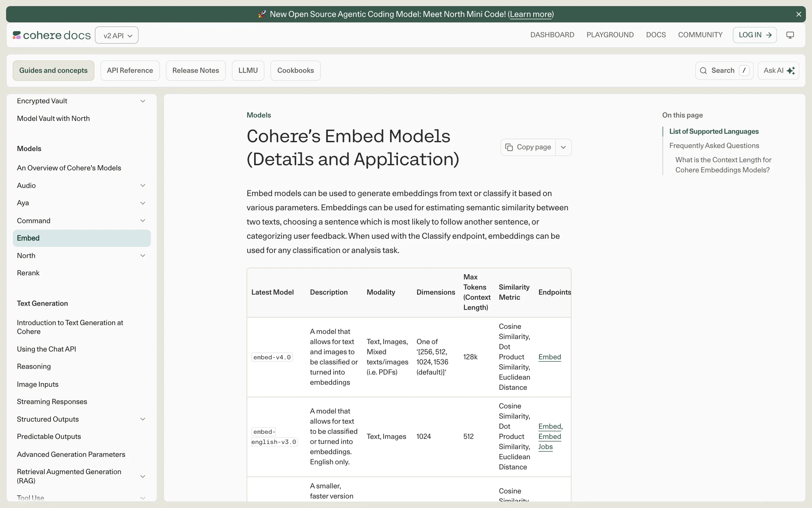This screenshot has height=508, width=812.
Task: Click the 128k max tokens cell
Action: (470, 357)
